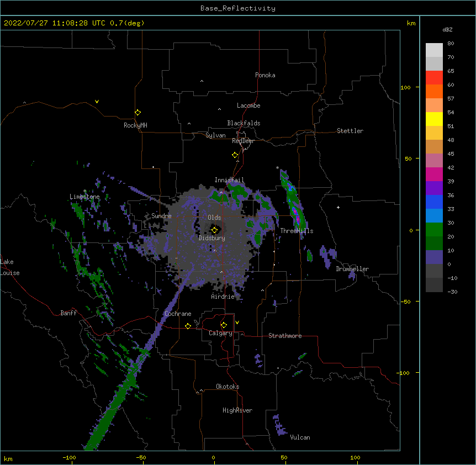
Task: Pick the magenta swatch between 42 and 39 dBZ
Action: click(x=434, y=174)
